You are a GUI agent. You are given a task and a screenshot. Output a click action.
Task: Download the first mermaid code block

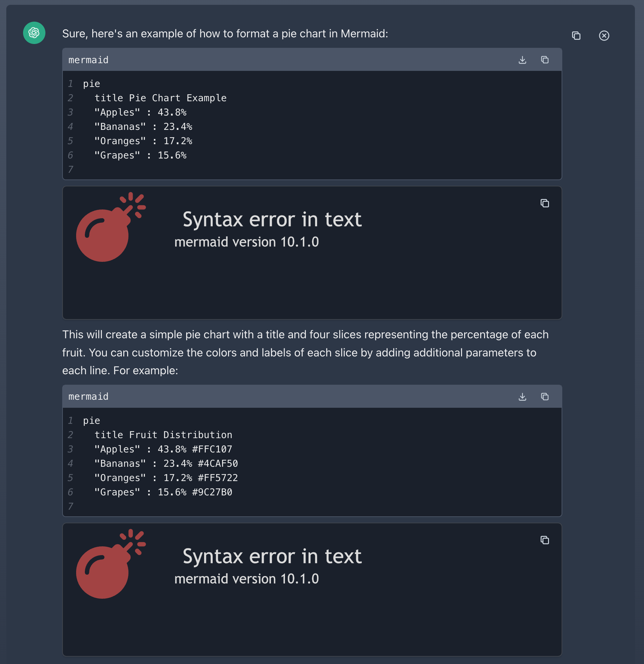pos(522,60)
